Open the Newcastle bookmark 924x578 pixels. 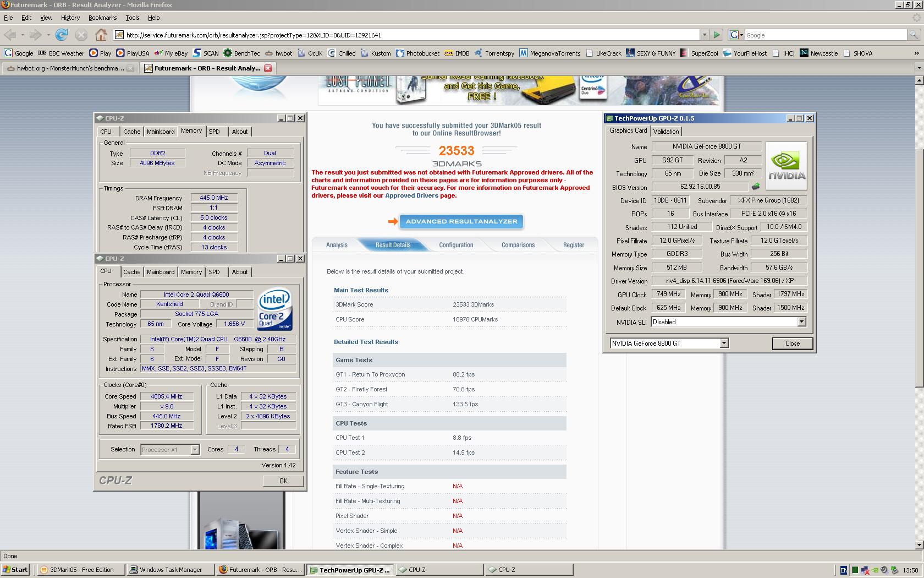point(819,53)
